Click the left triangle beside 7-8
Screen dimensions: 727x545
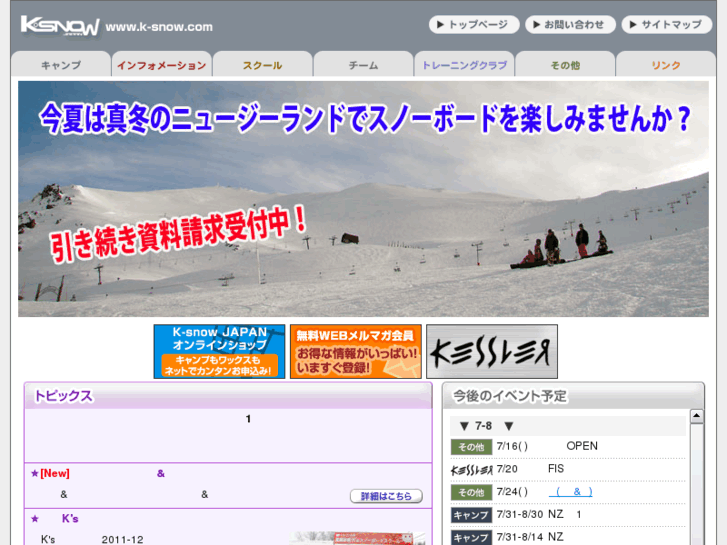(464, 426)
